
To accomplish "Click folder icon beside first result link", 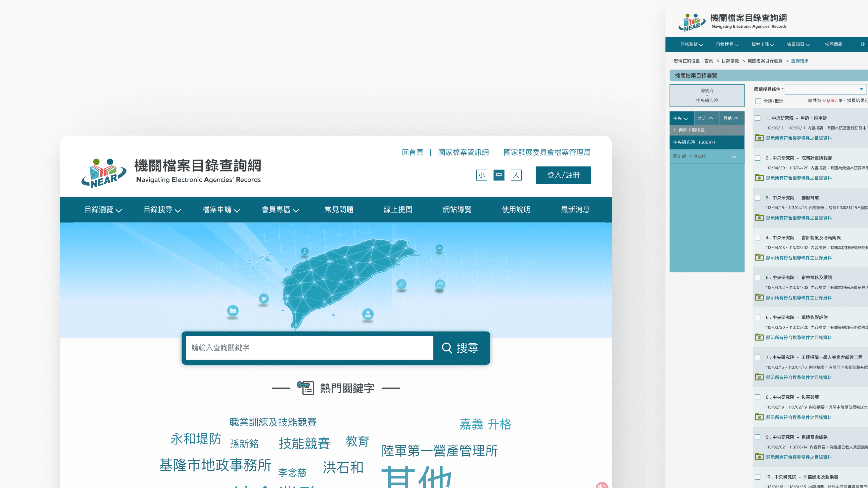I will point(759,138).
